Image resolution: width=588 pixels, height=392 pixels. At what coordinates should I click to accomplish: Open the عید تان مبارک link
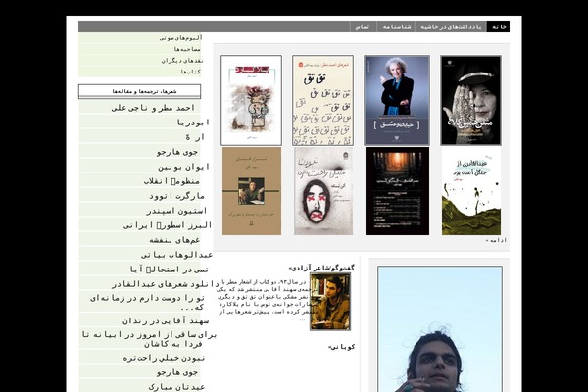point(176,387)
